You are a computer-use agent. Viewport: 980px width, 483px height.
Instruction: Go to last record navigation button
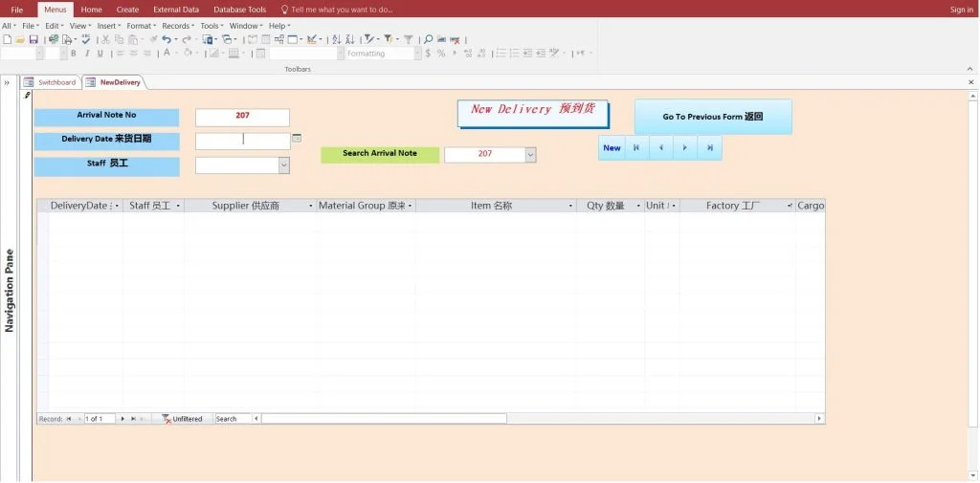click(x=709, y=147)
